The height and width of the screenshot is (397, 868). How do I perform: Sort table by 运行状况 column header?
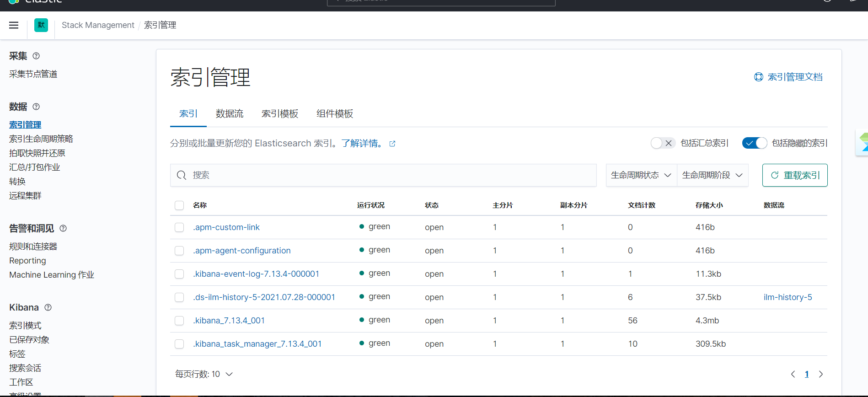coord(371,205)
